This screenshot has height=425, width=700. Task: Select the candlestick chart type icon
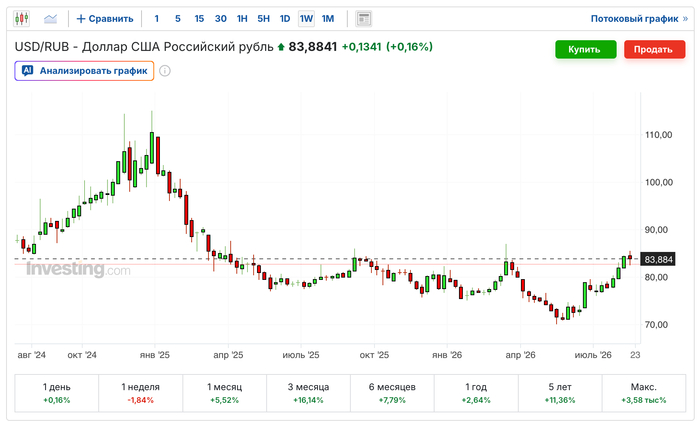click(x=21, y=19)
